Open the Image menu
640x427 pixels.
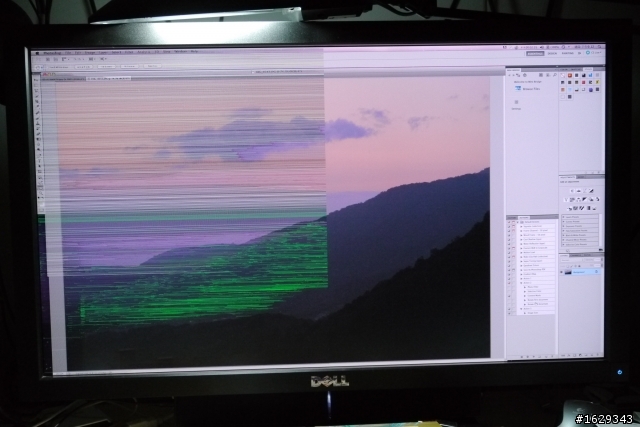pyautogui.click(x=90, y=53)
